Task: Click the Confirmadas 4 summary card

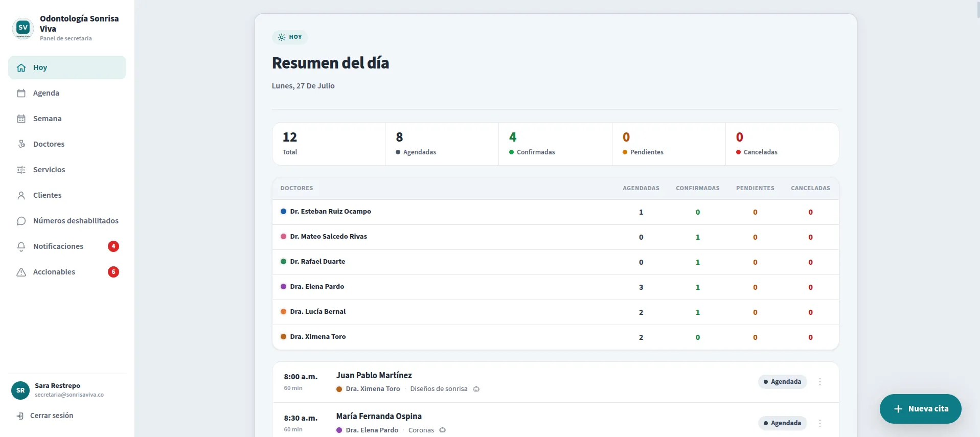Action: pos(556,144)
